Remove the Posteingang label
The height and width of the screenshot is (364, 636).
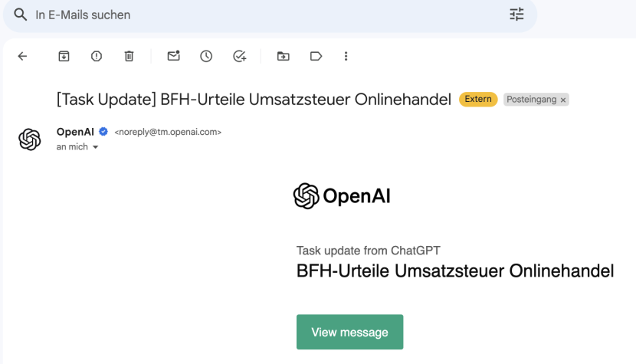point(563,100)
